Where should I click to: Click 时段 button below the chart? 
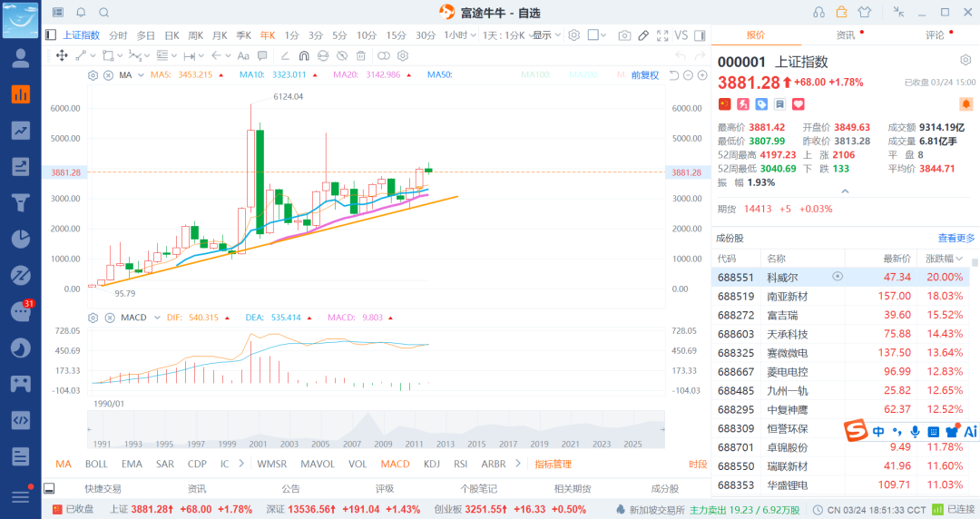pos(698,464)
